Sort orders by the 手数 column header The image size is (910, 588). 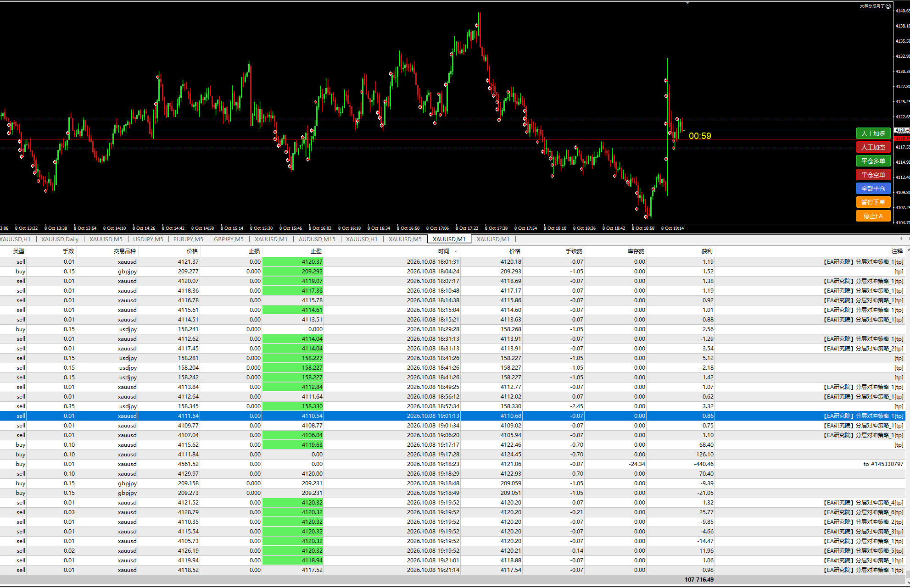pyautogui.click(x=51, y=251)
